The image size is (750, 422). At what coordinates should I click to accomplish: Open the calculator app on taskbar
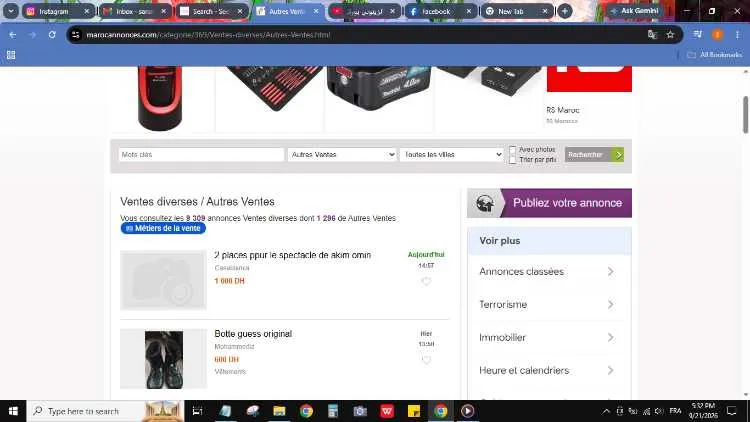click(x=333, y=411)
